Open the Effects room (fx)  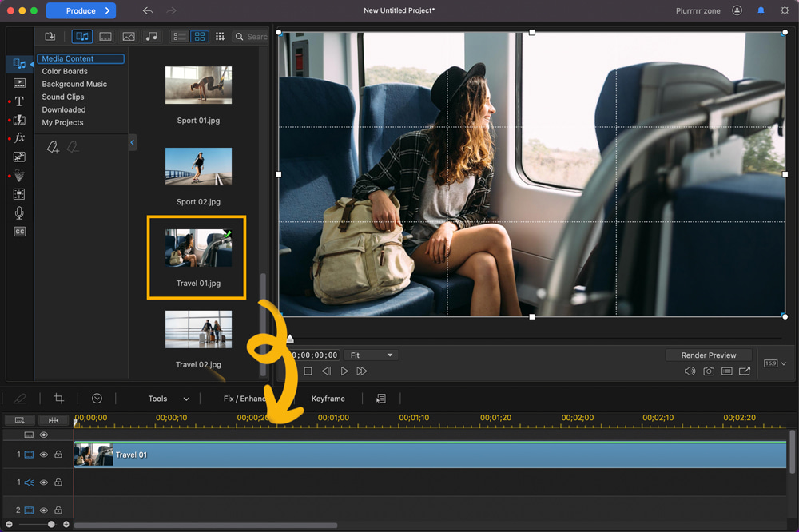(x=18, y=137)
